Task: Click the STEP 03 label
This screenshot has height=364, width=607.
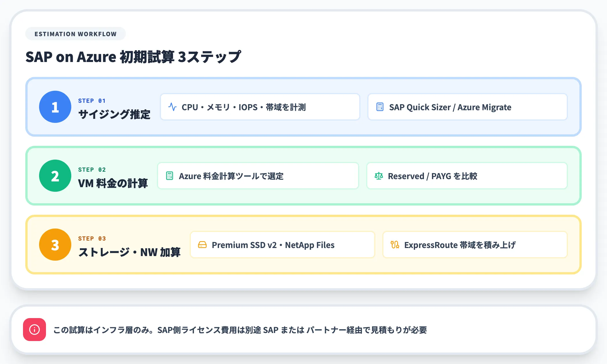Action: 92,239
